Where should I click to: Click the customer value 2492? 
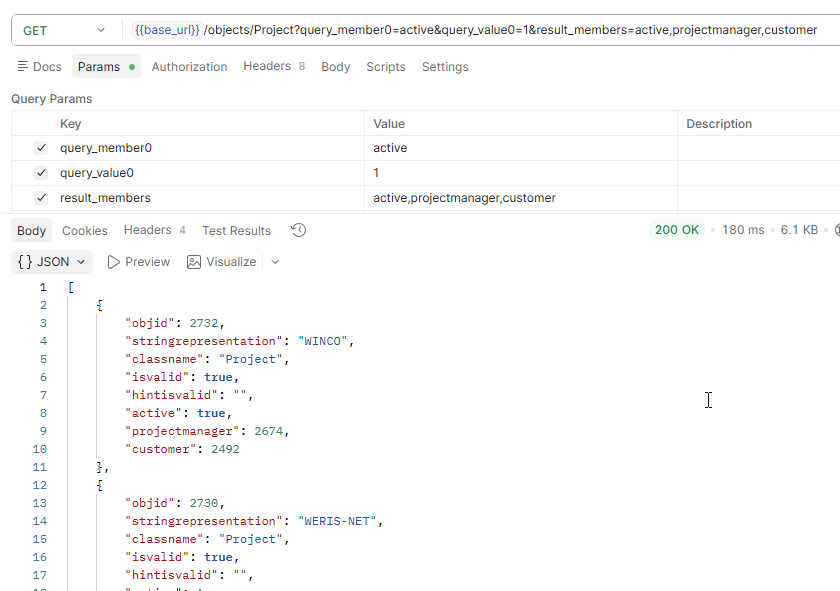pyautogui.click(x=225, y=449)
